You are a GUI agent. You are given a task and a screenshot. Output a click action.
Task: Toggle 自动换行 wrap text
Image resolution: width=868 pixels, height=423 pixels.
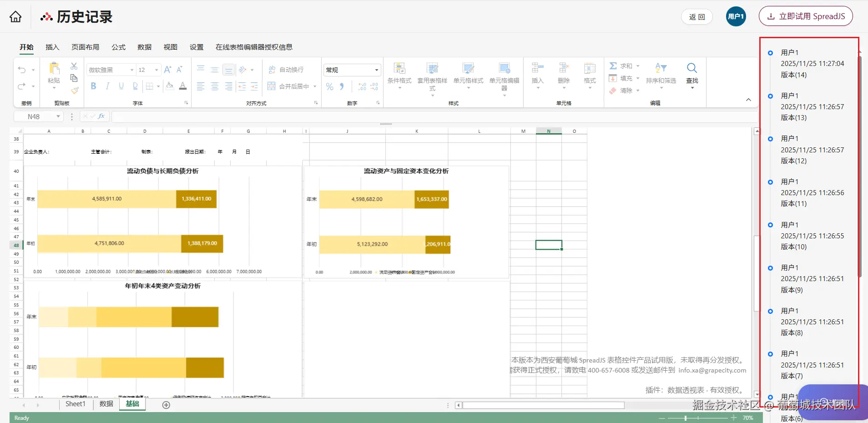pos(286,70)
